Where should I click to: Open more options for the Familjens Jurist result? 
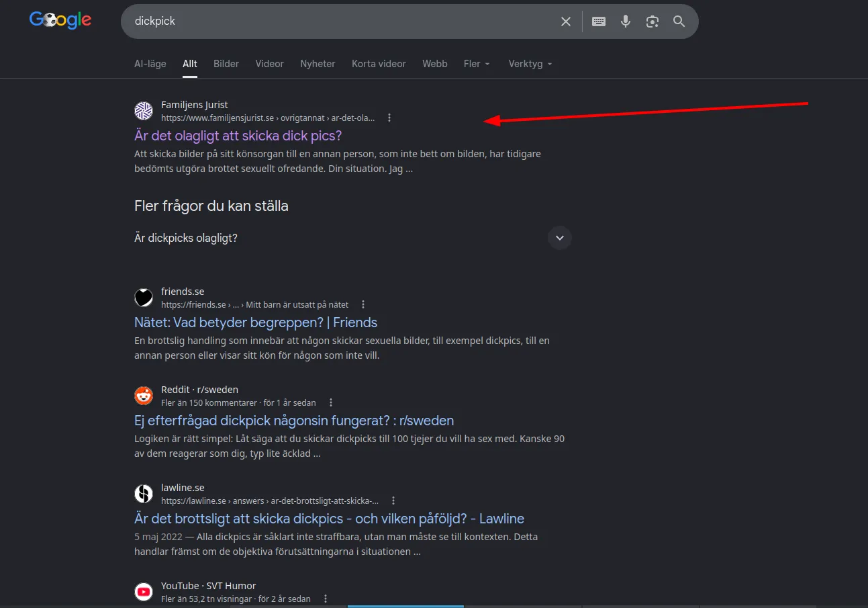coord(389,118)
